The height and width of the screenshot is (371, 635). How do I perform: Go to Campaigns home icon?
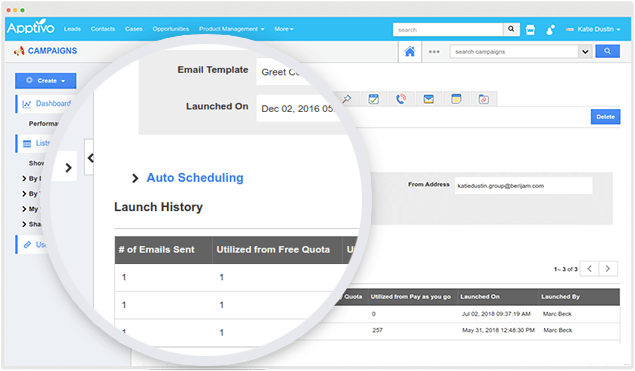coord(410,51)
